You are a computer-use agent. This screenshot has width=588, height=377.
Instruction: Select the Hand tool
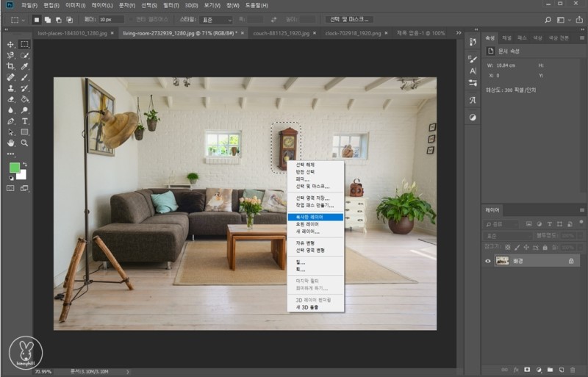pos(10,143)
